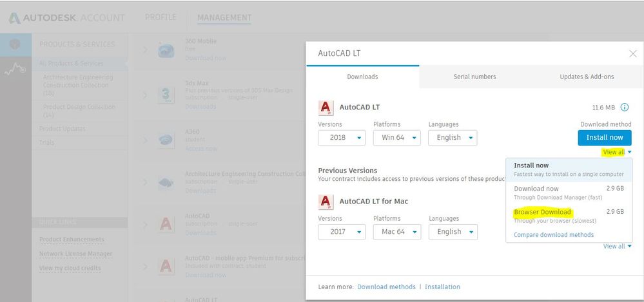This screenshot has width=644, height=302.
Task: Choose Browser Download option
Action: pos(569,216)
